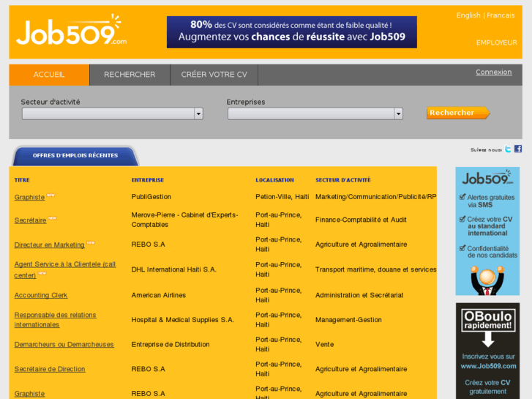Viewport: 532px width, 399px height.
Task: Open the CRÉER VOTRE CV tab
Action: coord(214,75)
